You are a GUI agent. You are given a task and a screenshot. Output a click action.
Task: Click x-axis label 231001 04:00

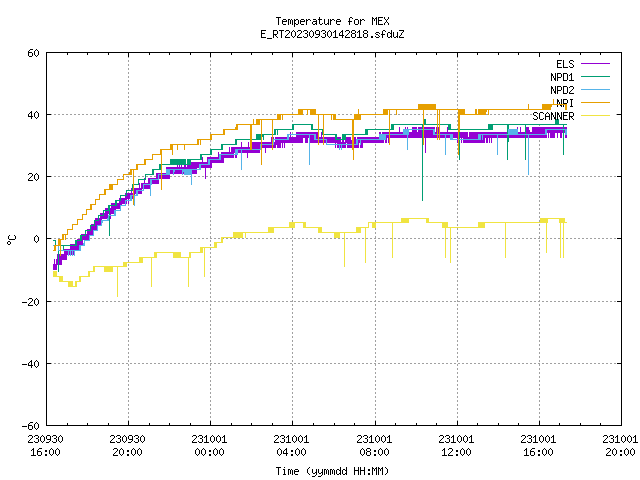pos(292,446)
